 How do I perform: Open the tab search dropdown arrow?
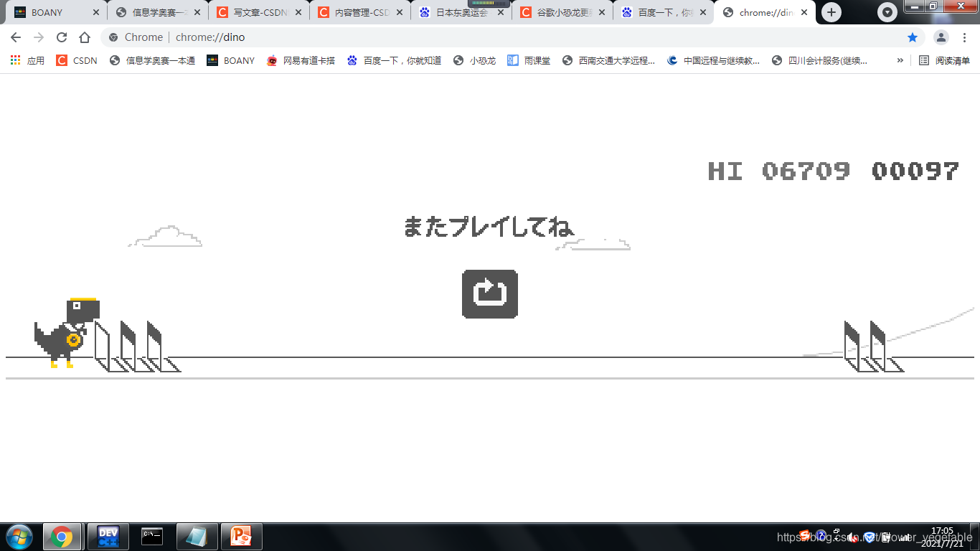point(888,12)
